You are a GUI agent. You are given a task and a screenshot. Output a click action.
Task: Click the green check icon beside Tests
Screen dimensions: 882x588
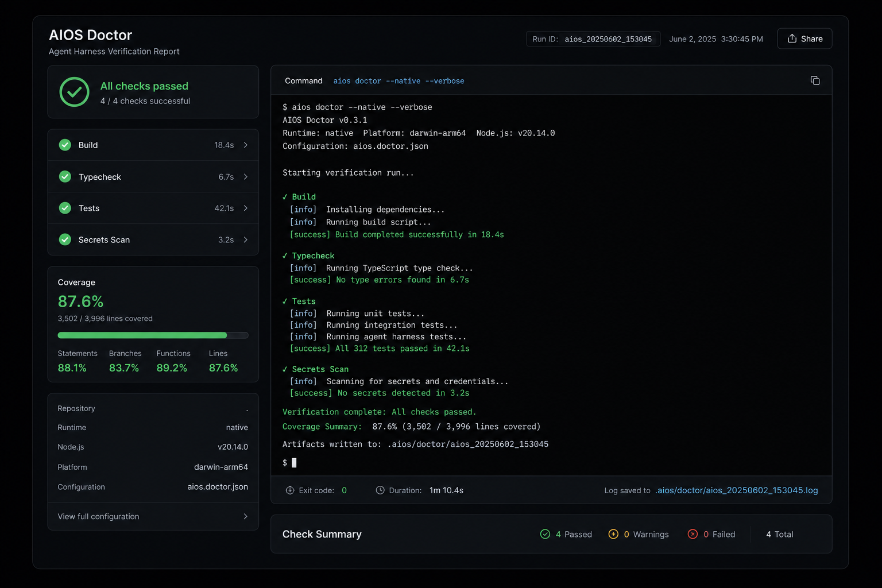tap(65, 208)
